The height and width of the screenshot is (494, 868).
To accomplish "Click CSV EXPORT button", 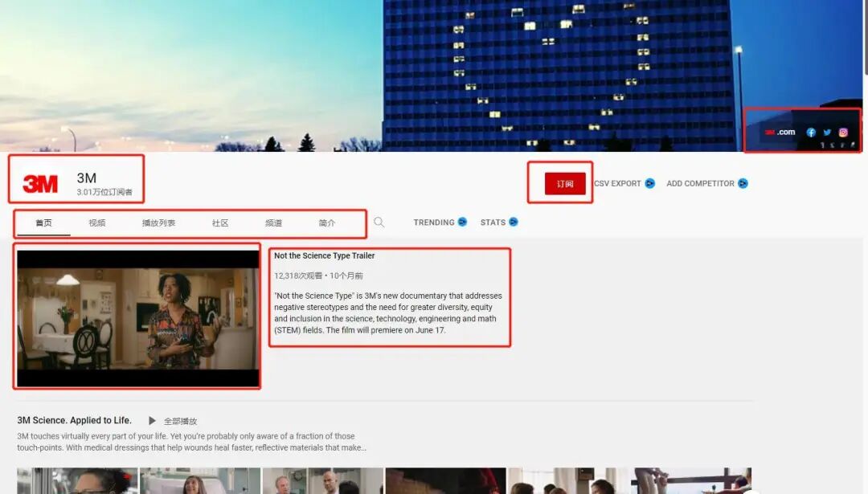I will tap(617, 184).
